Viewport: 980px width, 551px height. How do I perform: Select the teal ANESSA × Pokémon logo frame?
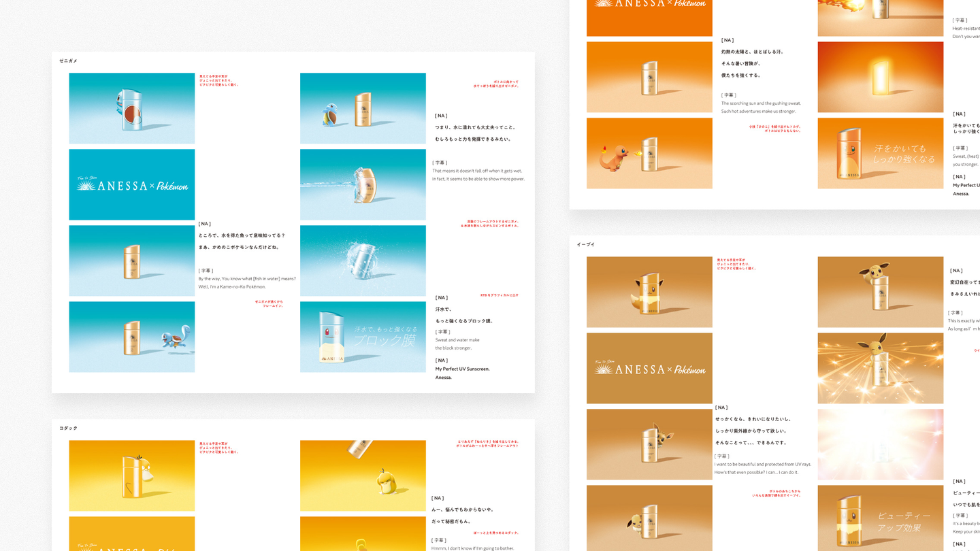click(132, 184)
